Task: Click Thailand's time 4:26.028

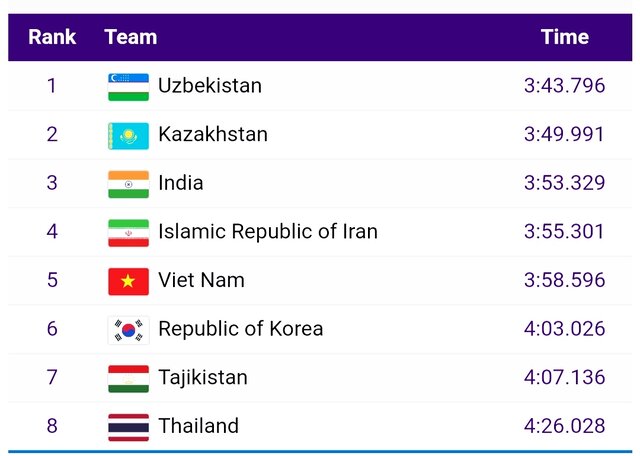Action: pyautogui.click(x=564, y=427)
